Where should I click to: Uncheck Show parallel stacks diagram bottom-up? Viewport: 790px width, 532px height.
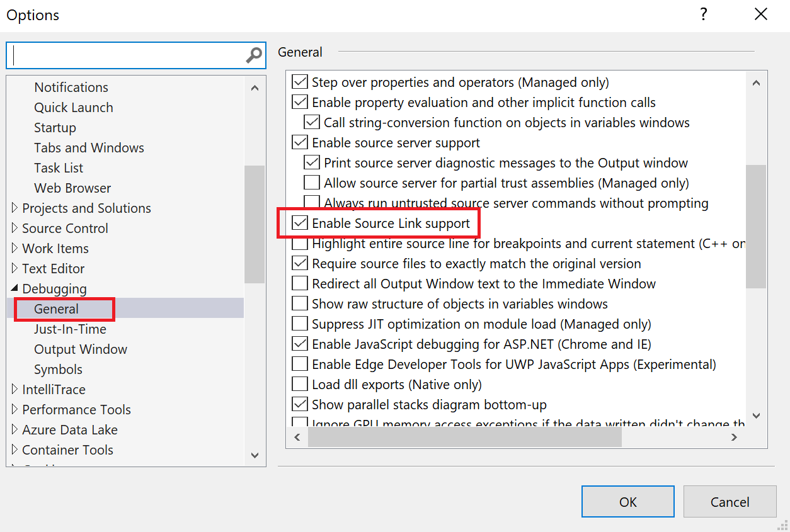(299, 404)
